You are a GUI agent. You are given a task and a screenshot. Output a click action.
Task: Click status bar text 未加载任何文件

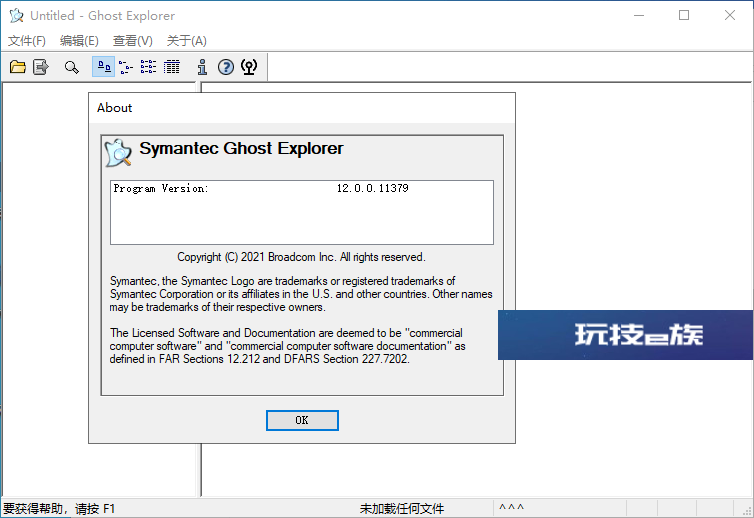(402, 508)
